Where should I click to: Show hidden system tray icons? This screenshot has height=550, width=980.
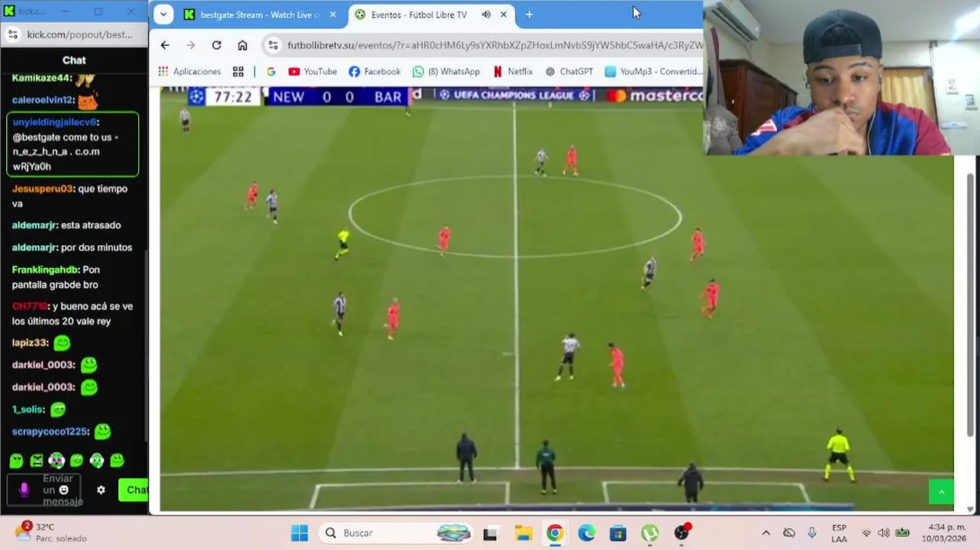click(766, 533)
